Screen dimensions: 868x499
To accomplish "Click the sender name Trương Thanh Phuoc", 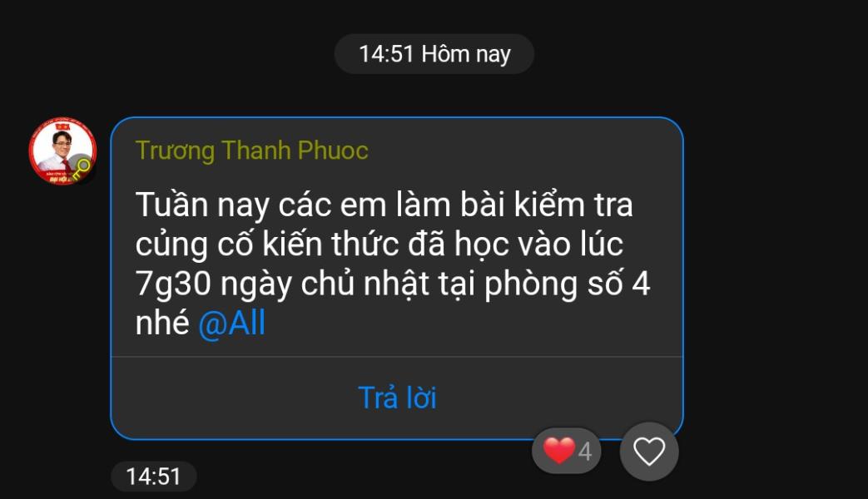I will (x=252, y=151).
